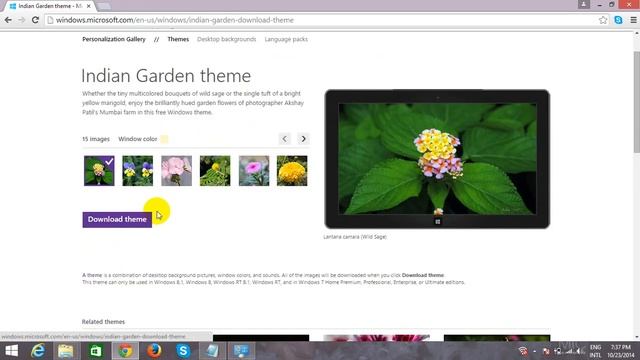Viewport: 640px width, 360px height.
Task: Click the Windows logo on tablet preview
Action: (438, 222)
